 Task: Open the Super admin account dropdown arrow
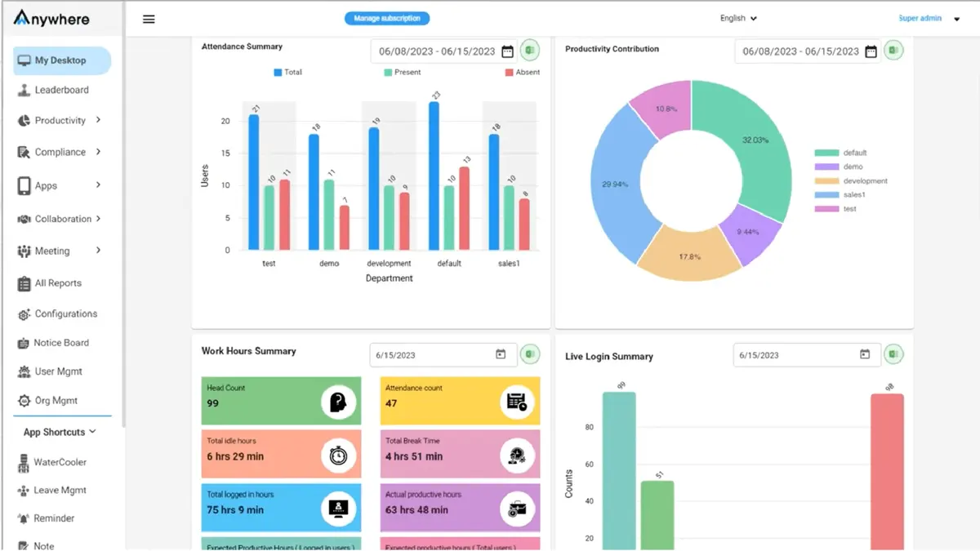coord(957,19)
